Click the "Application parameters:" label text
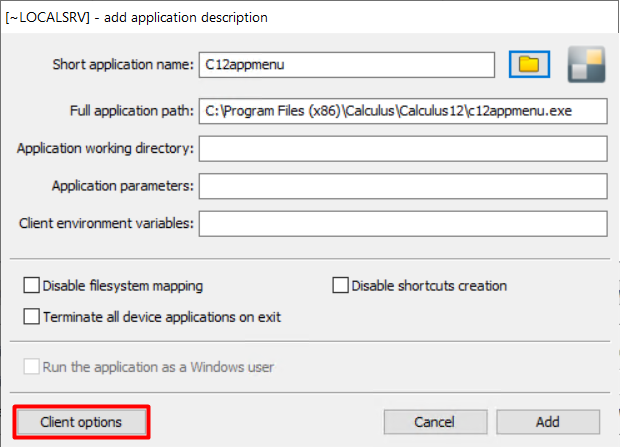This screenshot has height=447, width=620. point(122,186)
